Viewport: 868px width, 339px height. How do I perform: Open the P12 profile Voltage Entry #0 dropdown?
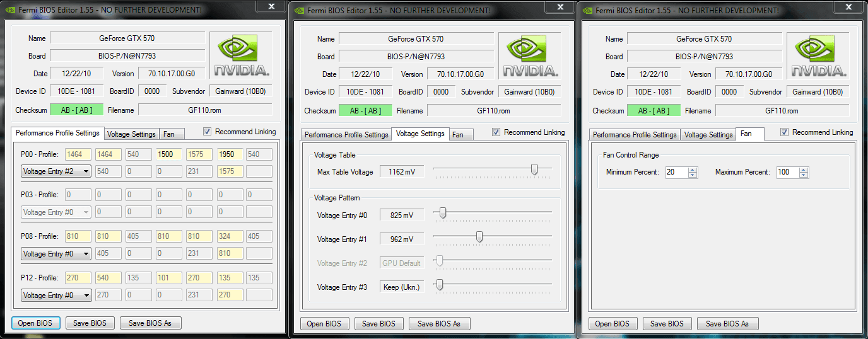coord(56,296)
